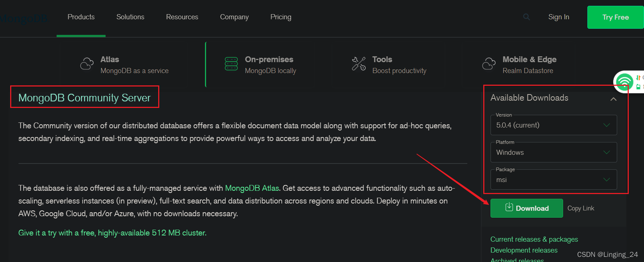644x262 pixels.
Task: Open the MongoDB Atlas link in paragraph
Action: (252, 188)
